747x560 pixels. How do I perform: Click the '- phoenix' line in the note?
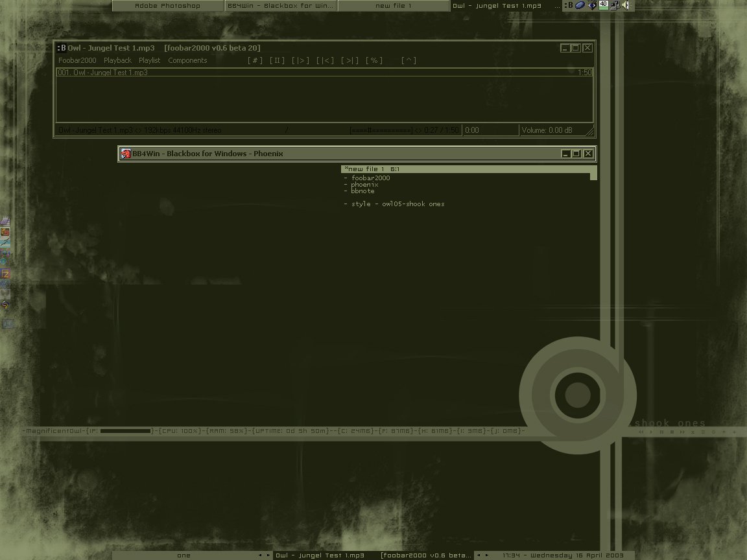[x=361, y=185]
